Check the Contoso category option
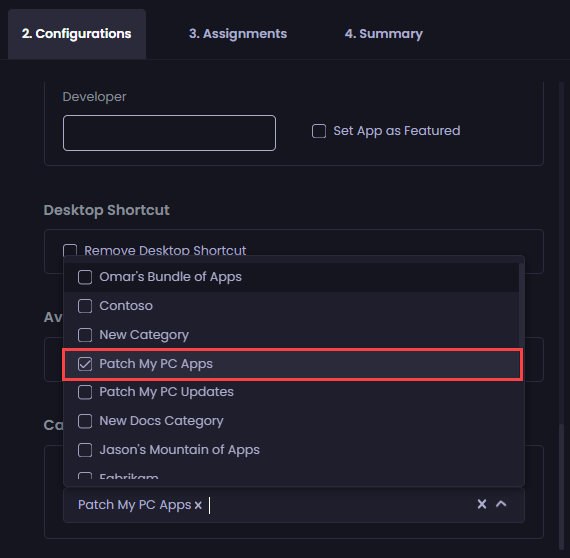Screen dimensions: 570x558 (85, 306)
